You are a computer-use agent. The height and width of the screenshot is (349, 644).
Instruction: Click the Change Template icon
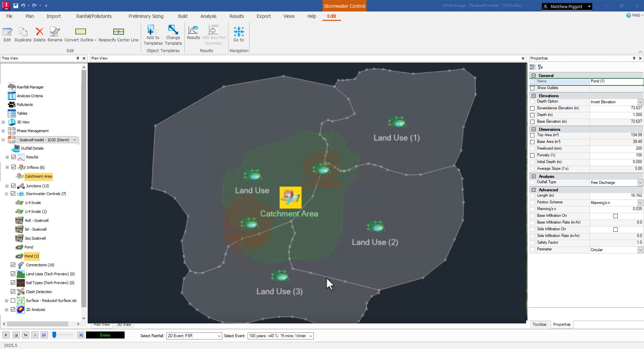tap(173, 30)
